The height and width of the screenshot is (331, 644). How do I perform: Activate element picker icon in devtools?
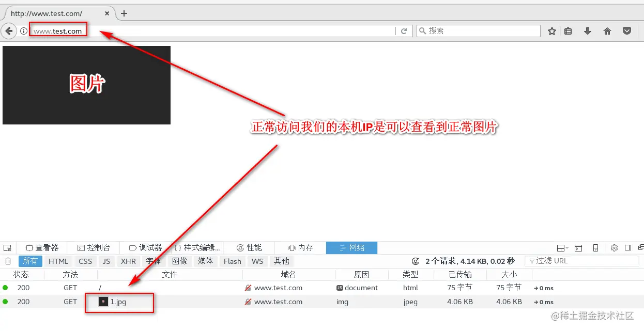point(7,248)
